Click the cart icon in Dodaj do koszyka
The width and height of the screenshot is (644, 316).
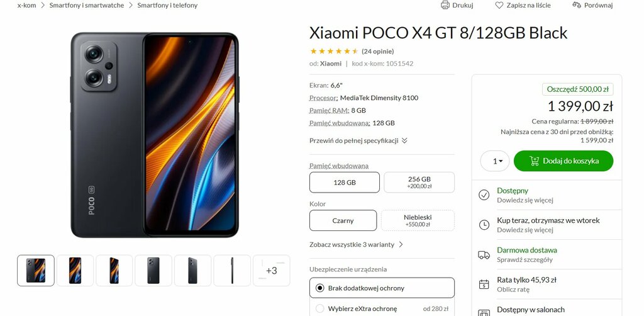pos(535,161)
